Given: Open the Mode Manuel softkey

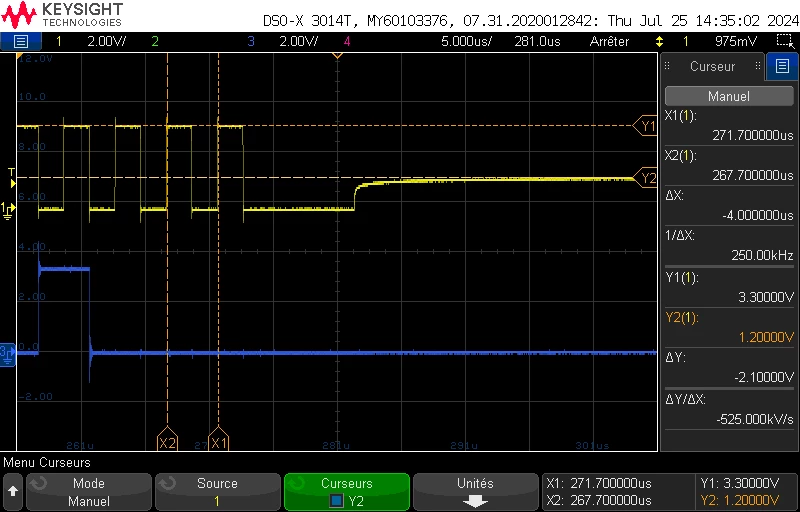Looking at the screenshot, I should [89, 492].
